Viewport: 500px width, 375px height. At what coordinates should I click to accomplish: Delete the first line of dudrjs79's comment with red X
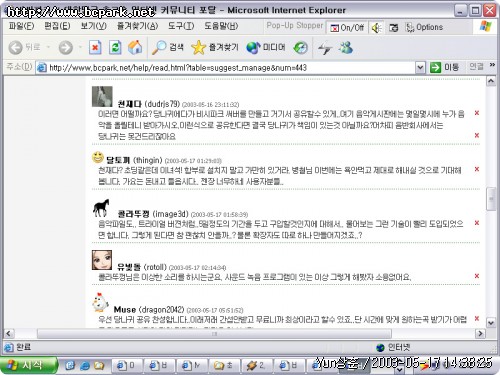(x=477, y=113)
